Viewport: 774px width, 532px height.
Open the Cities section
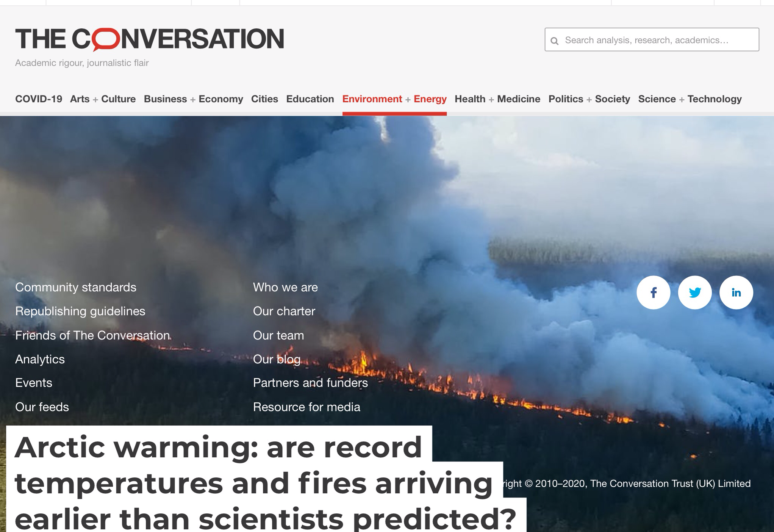click(264, 99)
